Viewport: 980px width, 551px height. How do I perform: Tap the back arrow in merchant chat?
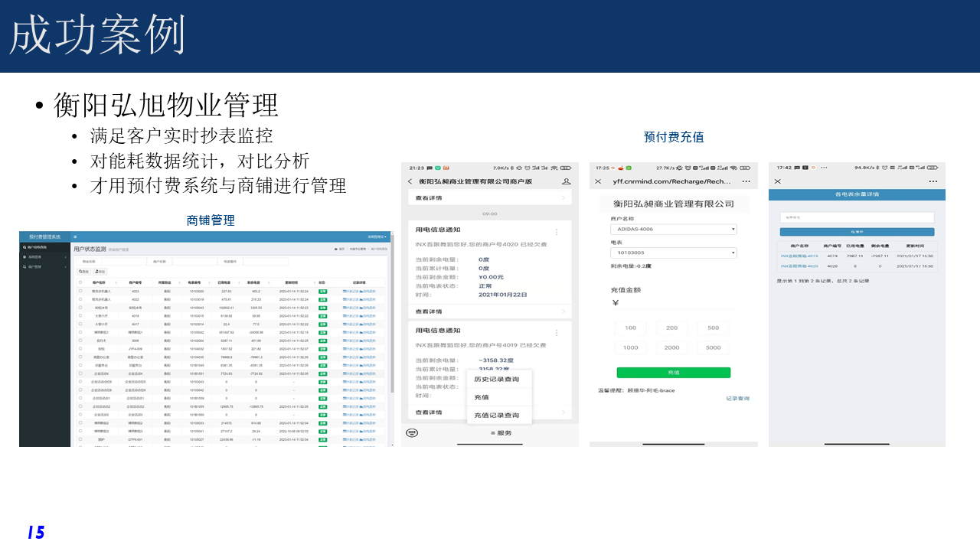[410, 181]
